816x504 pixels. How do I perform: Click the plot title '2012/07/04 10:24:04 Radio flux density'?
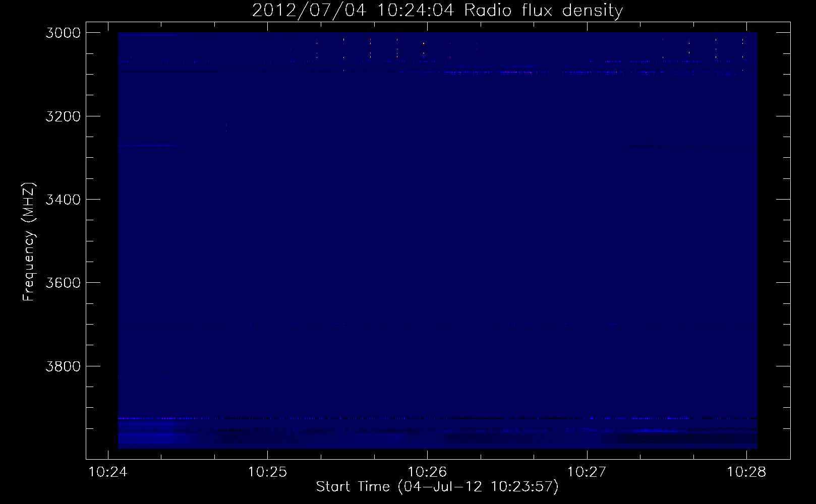point(437,11)
